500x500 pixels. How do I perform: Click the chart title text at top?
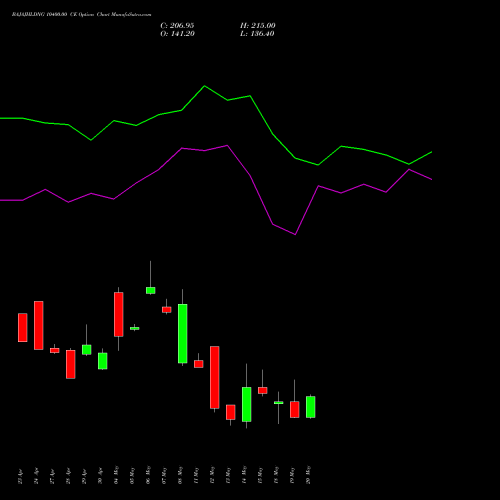(81, 15)
